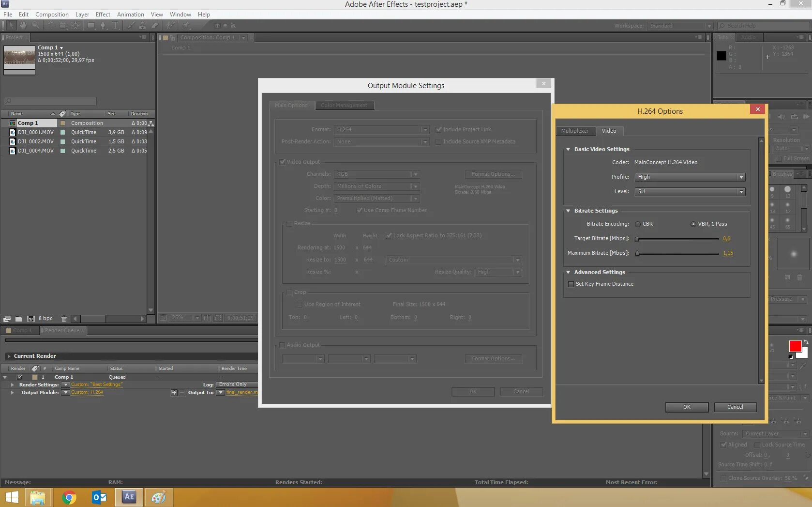The width and height of the screenshot is (812, 507).
Task: Click OK in H.264 Options dialog
Action: point(687,407)
